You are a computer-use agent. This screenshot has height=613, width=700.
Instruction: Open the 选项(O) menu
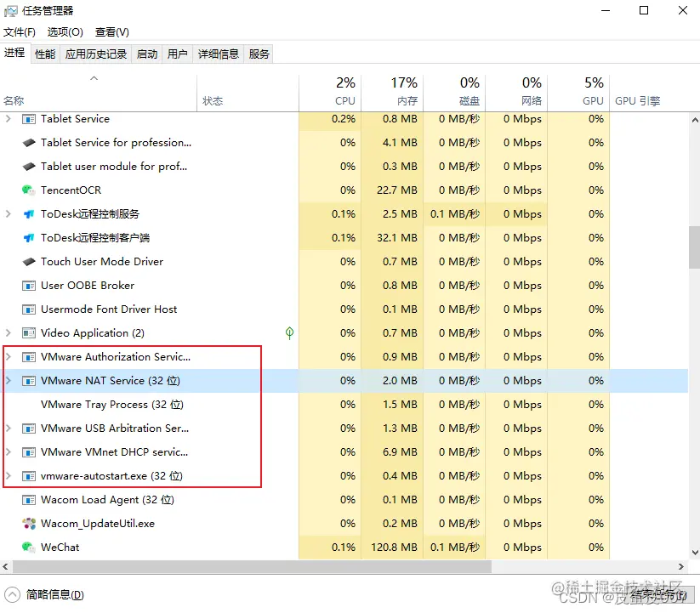tap(65, 32)
